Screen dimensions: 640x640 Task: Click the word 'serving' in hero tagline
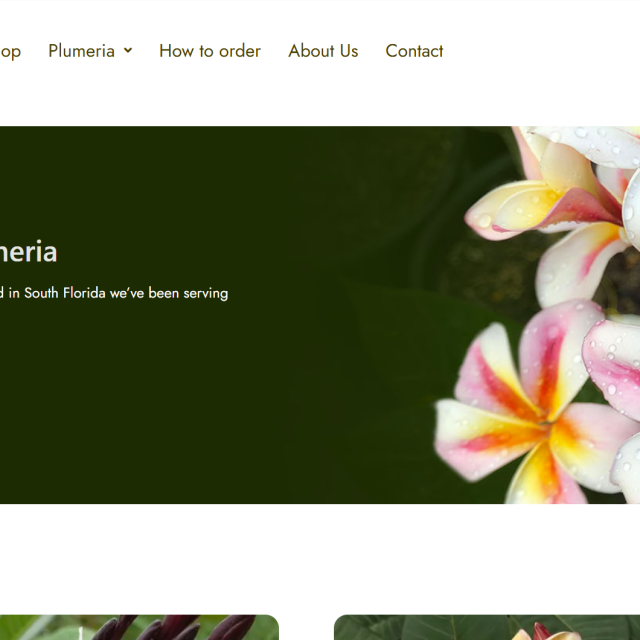click(206, 293)
